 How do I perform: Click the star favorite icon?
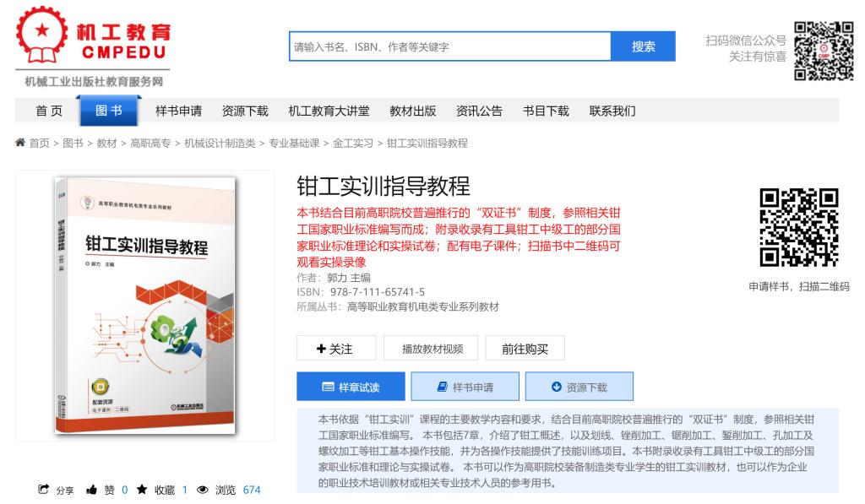pos(142,489)
